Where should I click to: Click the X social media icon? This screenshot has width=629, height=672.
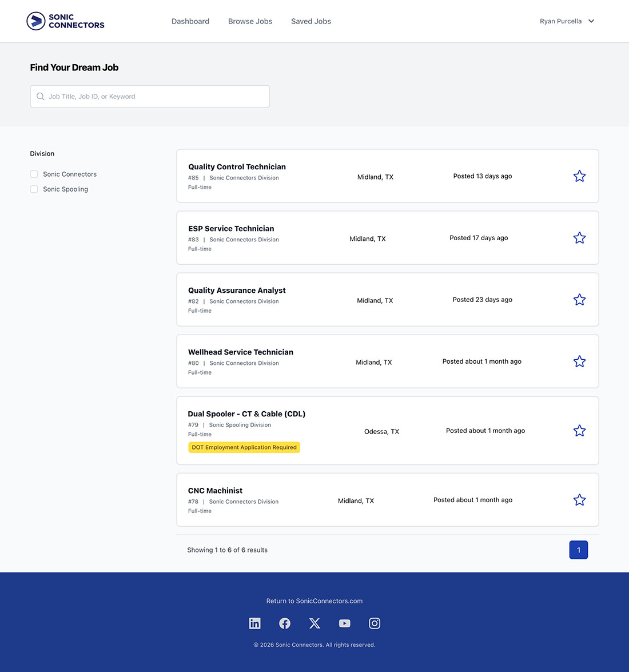[x=314, y=623]
